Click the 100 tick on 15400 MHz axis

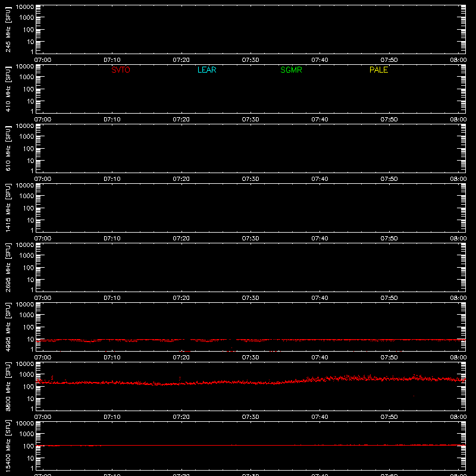(29, 446)
